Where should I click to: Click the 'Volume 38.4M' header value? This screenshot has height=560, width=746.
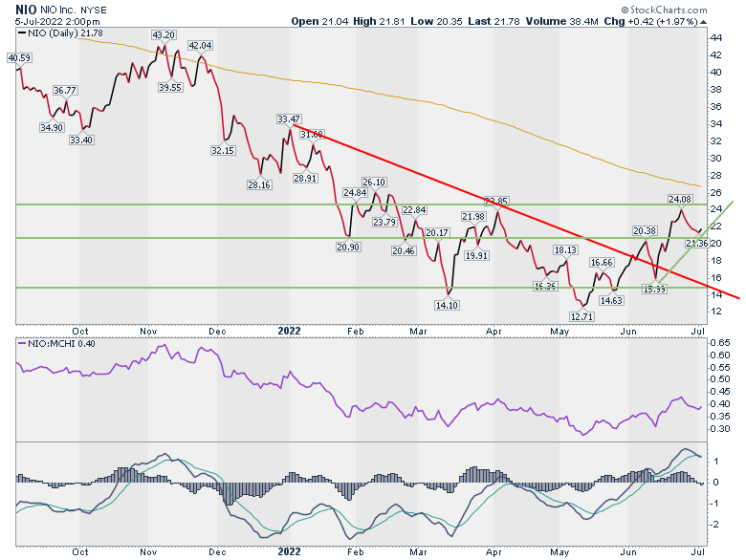coord(561,21)
